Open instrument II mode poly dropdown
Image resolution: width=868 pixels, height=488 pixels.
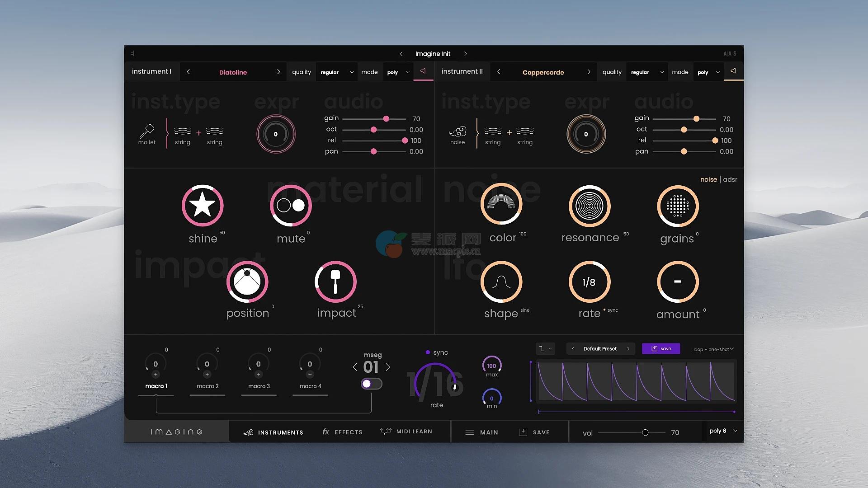pos(708,72)
